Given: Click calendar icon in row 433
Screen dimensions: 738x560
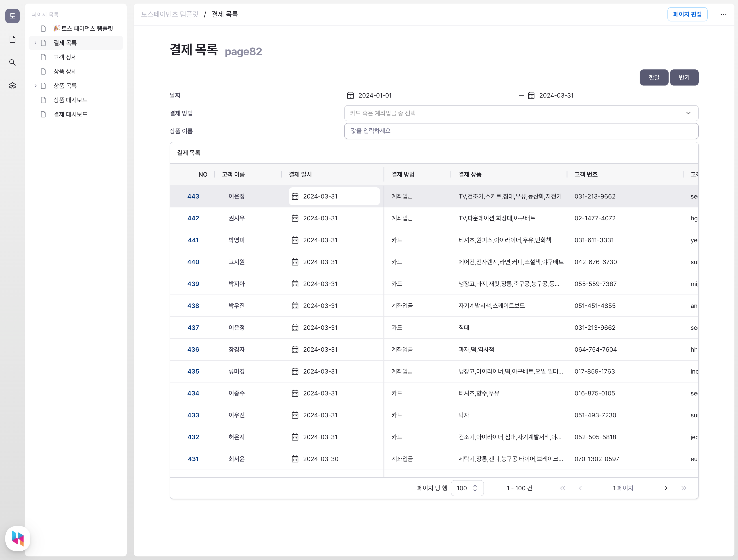Looking at the screenshot, I should click(x=295, y=415).
